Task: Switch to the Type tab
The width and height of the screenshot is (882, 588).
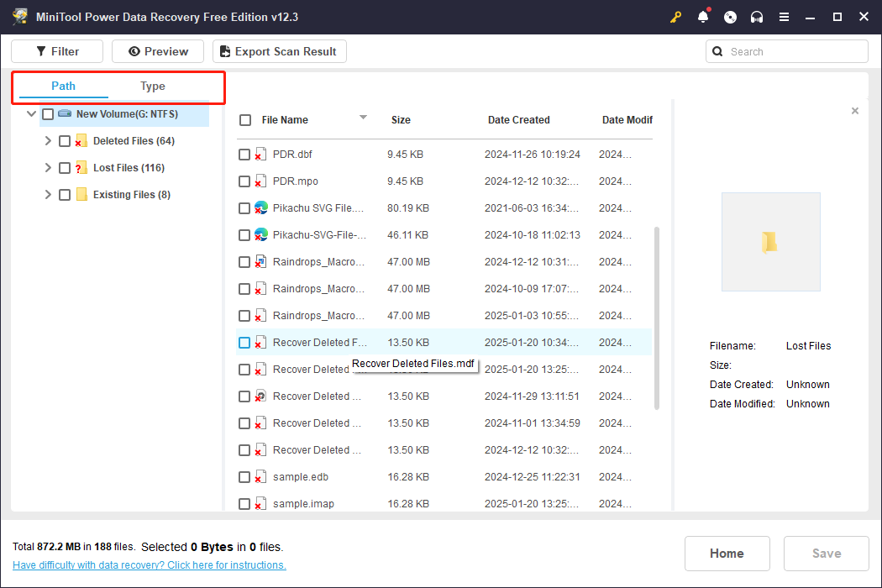Action: [153, 86]
